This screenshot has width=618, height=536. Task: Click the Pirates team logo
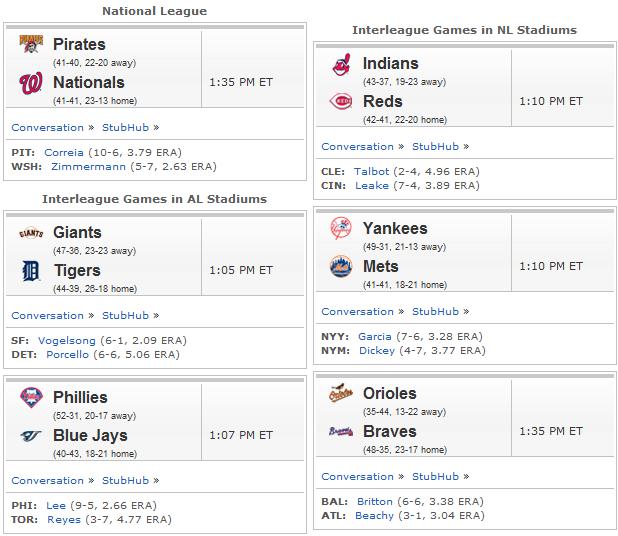pyautogui.click(x=31, y=44)
